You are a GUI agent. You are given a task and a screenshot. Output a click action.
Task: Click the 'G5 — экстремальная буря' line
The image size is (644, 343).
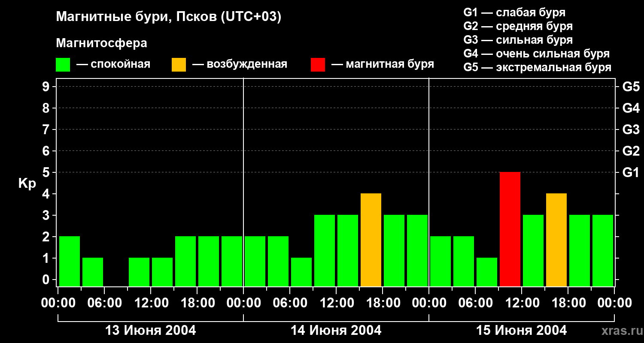[x=538, y=67]
